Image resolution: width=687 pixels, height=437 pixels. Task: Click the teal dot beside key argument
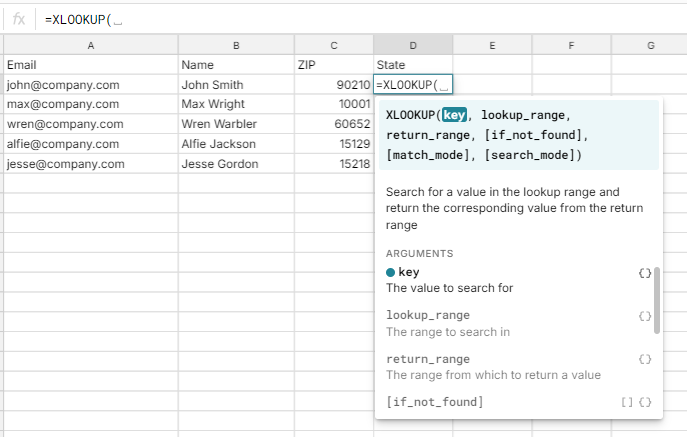[x=390, y=272]
